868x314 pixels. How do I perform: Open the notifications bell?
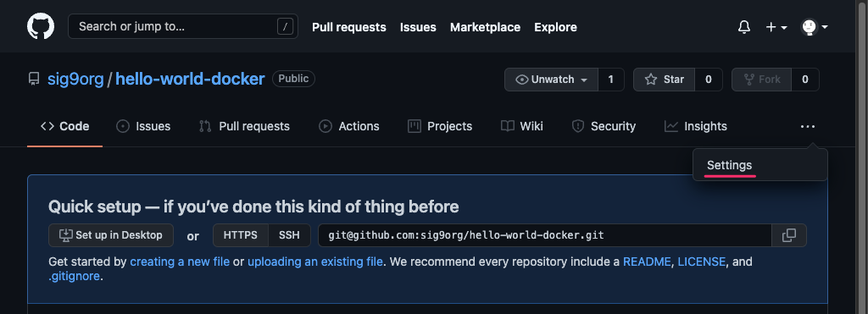pyautogui.click(x=744, y=27)
